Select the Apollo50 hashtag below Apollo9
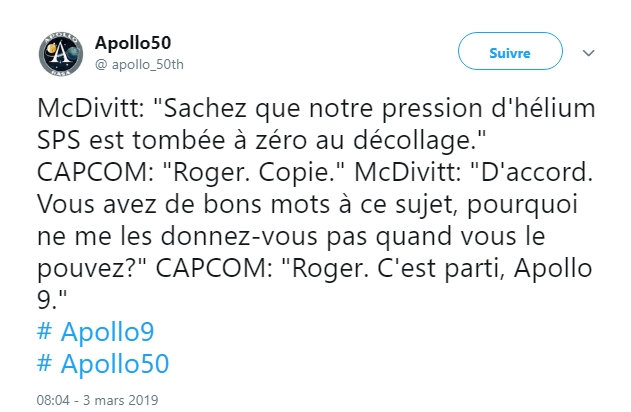Screen dimensions: 631x412 click(113, 361)
